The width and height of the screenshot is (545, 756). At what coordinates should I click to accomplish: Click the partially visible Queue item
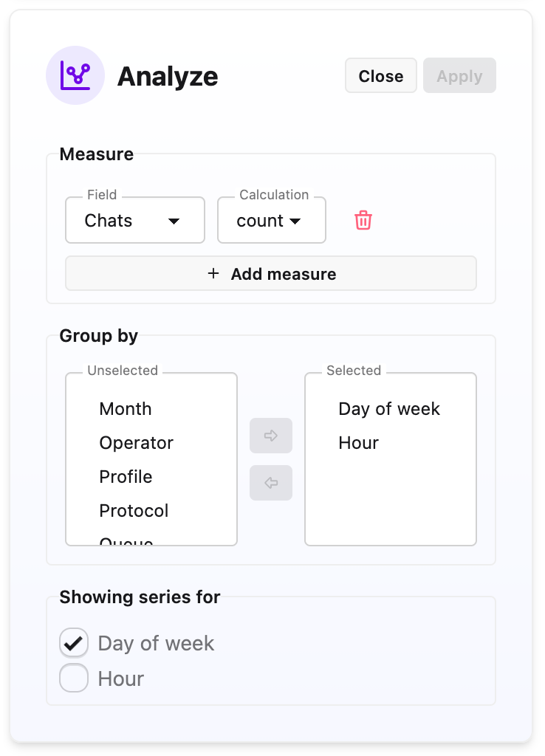click(x=126, y=540)
